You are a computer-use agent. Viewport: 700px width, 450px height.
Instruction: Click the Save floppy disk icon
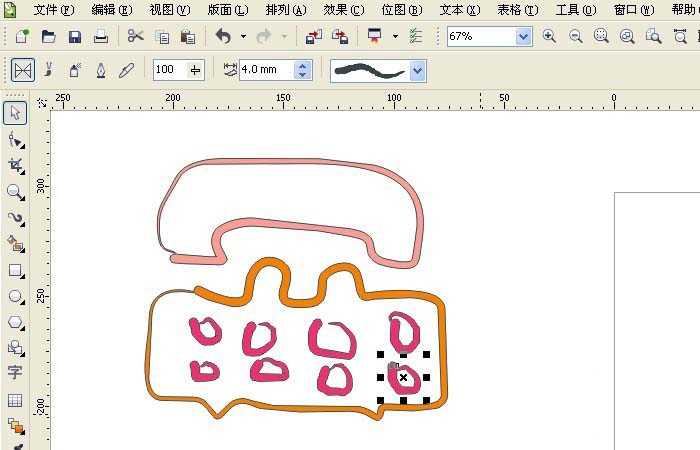click(75, 37)
